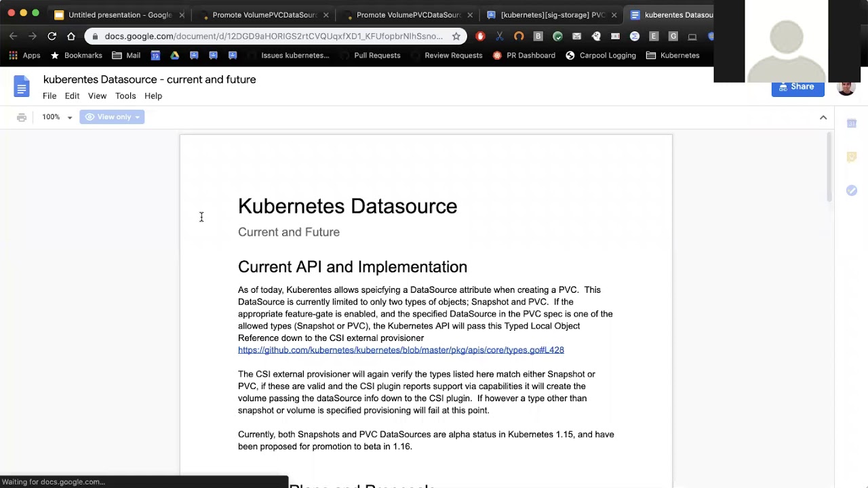Open the Keep notes side panel icon

coord(852,157)
